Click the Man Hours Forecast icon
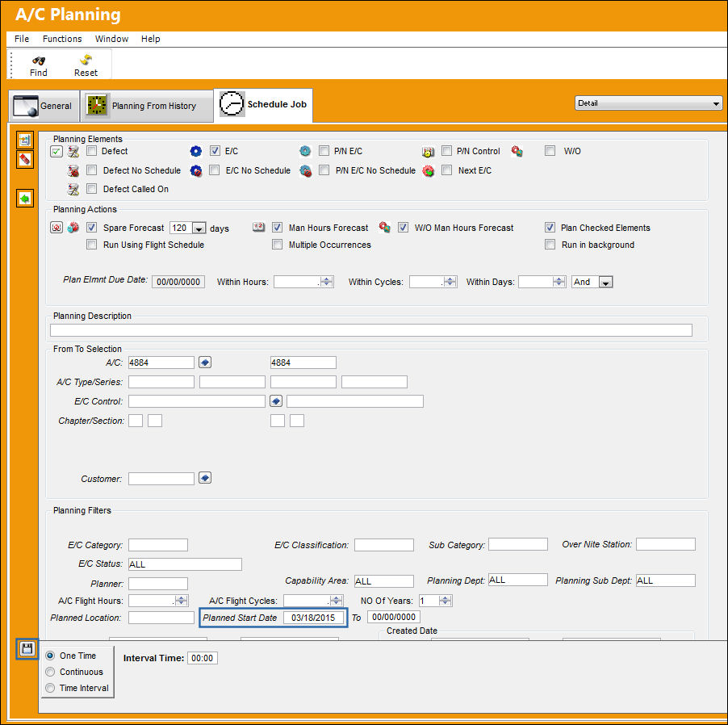Screen dimensions: 728x725 [258, 227]
